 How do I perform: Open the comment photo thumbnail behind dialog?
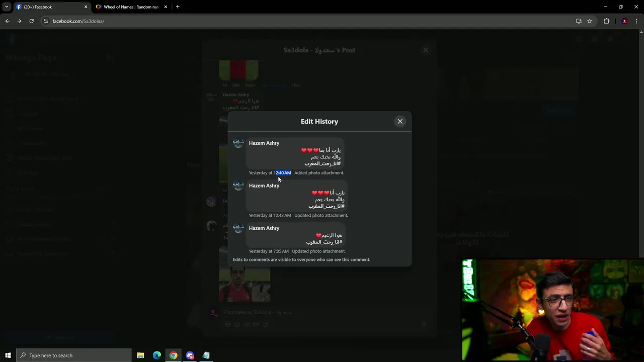[x=245, y=284]
